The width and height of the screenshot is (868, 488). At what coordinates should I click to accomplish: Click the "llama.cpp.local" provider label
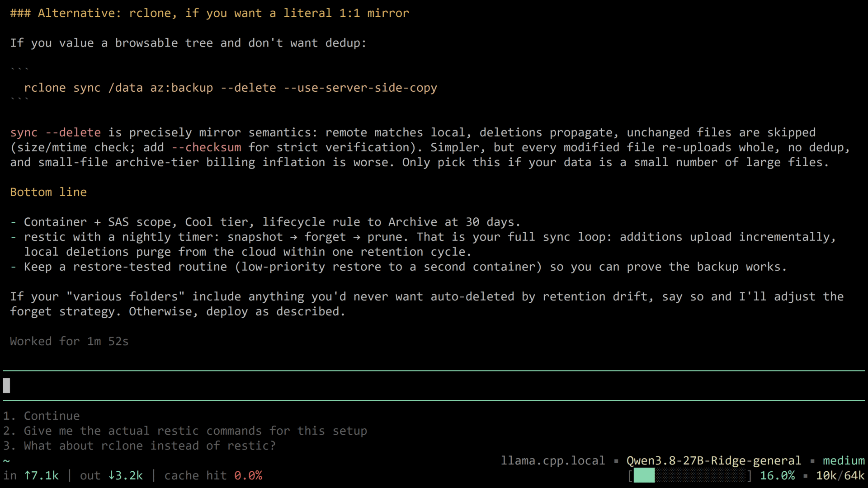coord(553,460)
